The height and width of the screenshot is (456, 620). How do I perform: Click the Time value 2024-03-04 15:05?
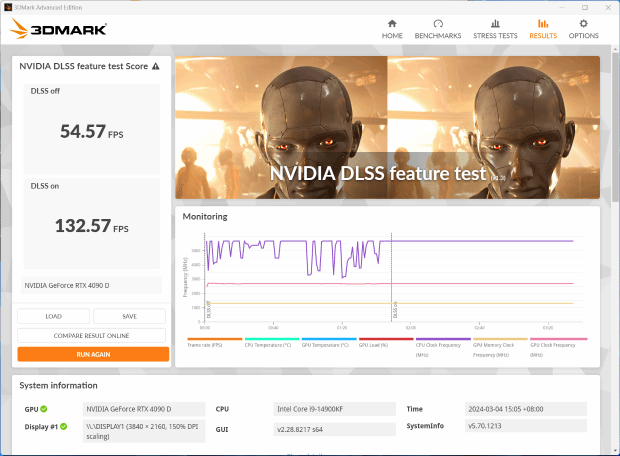click(x=526, y=409)
